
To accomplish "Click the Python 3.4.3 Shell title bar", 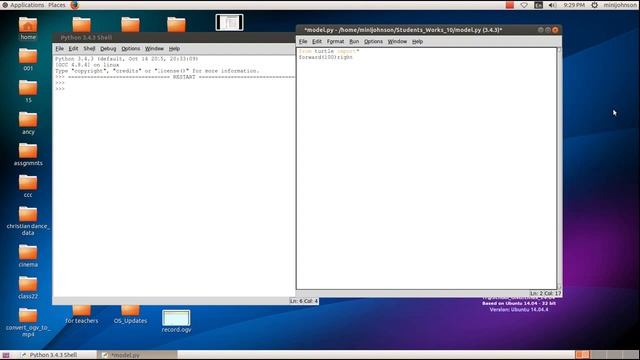I will (x=174, y=38).
